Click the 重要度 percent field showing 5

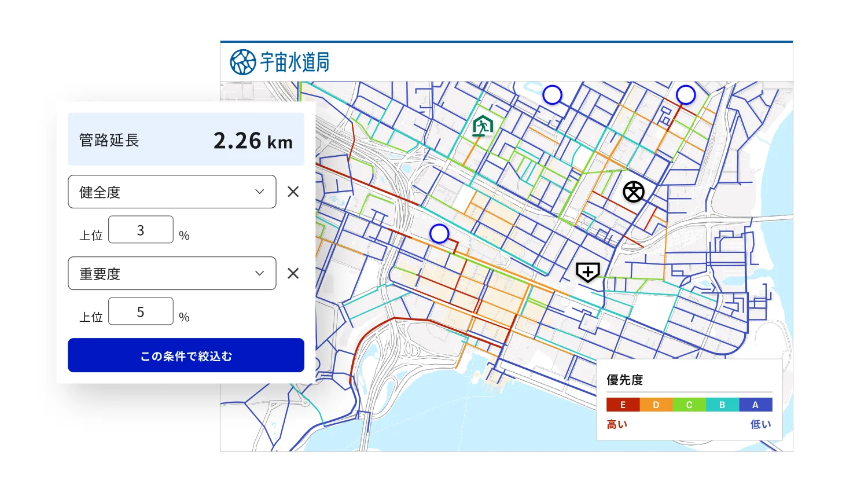coord(141,311)
